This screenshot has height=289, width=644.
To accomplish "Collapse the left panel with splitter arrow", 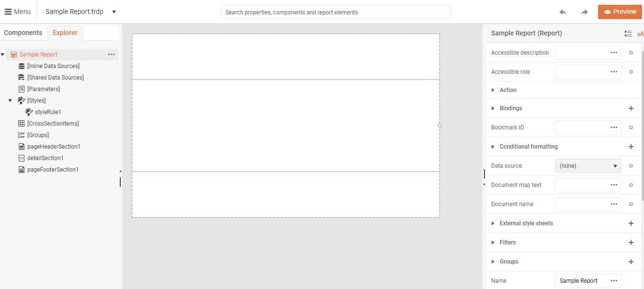I will click(120, 171).
